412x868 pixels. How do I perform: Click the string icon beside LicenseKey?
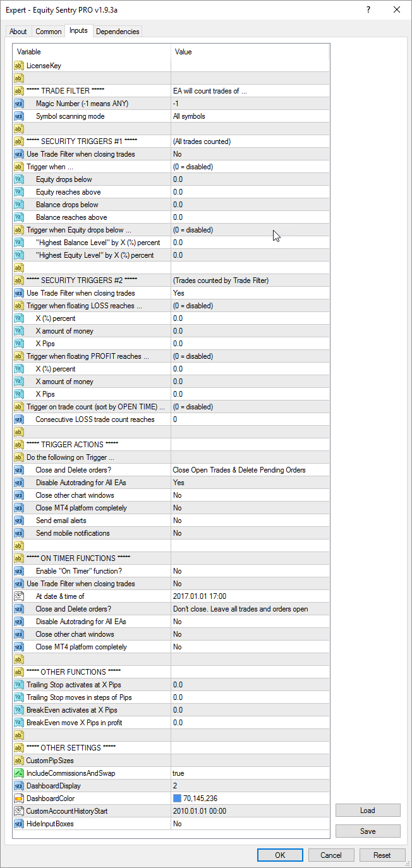click(18, 66)
